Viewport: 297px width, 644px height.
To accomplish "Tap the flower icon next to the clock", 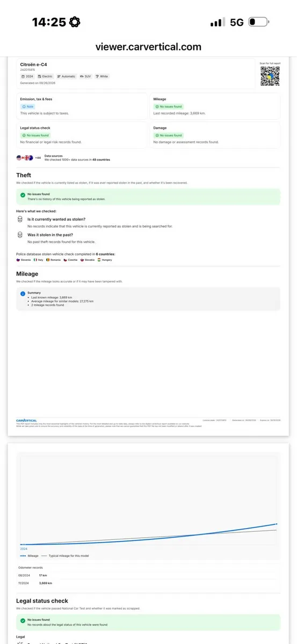I will click(74, 22).
